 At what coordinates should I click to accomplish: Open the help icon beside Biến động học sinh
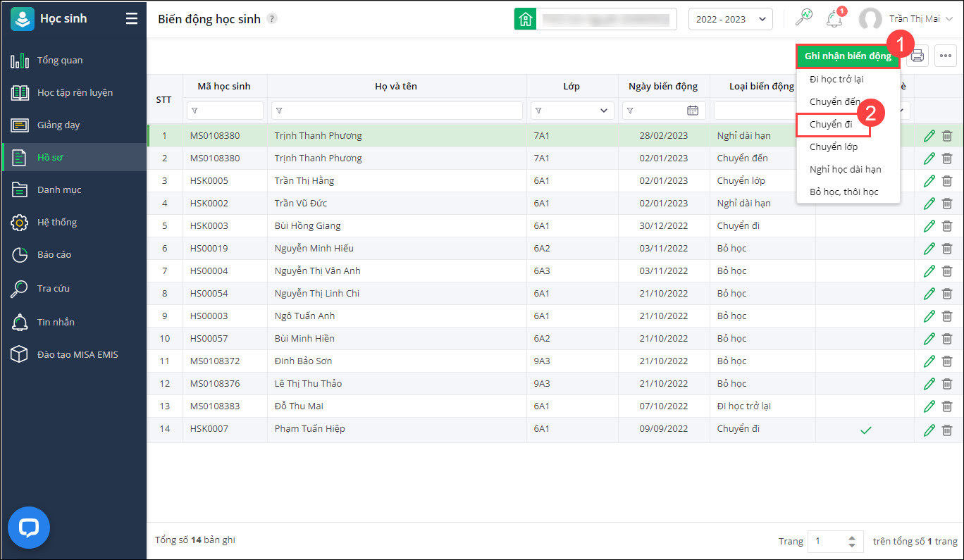pyautogui.click(x=272, y=19)
